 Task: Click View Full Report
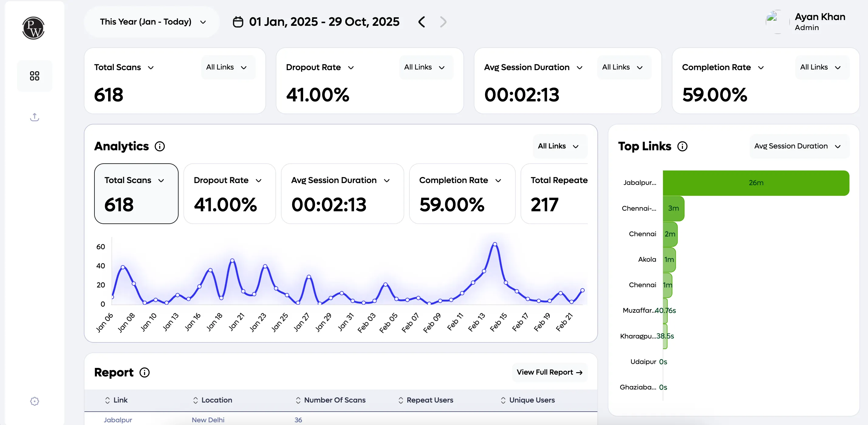click(x=549, y=372)
